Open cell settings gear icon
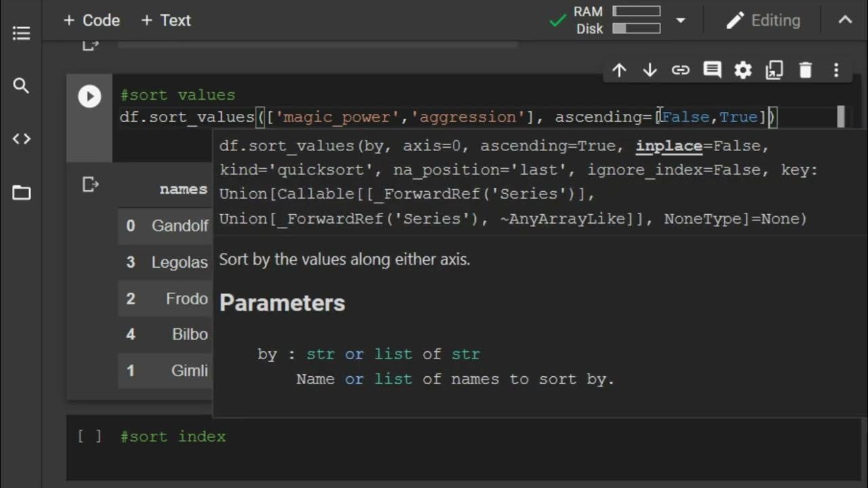Image resolution: width=868 pixels, height=488 pixels. pyautogui.click(x=743, y=70)
